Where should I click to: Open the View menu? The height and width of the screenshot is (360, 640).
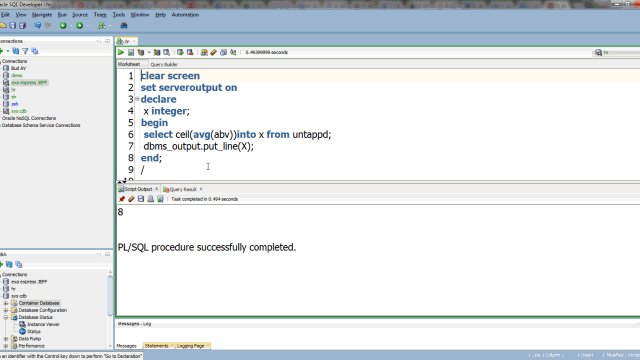[x=21, y=15]
